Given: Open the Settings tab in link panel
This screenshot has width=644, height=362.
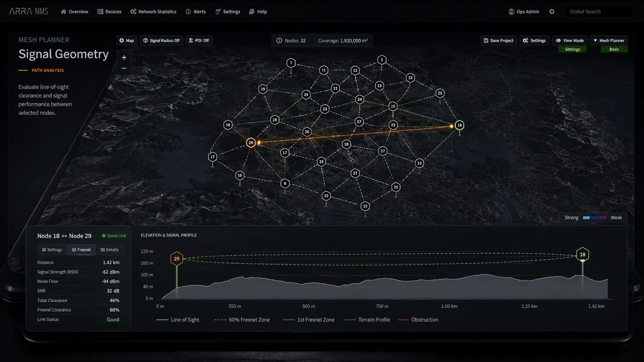Looking at the screenshot, I should tap(52, 250).
